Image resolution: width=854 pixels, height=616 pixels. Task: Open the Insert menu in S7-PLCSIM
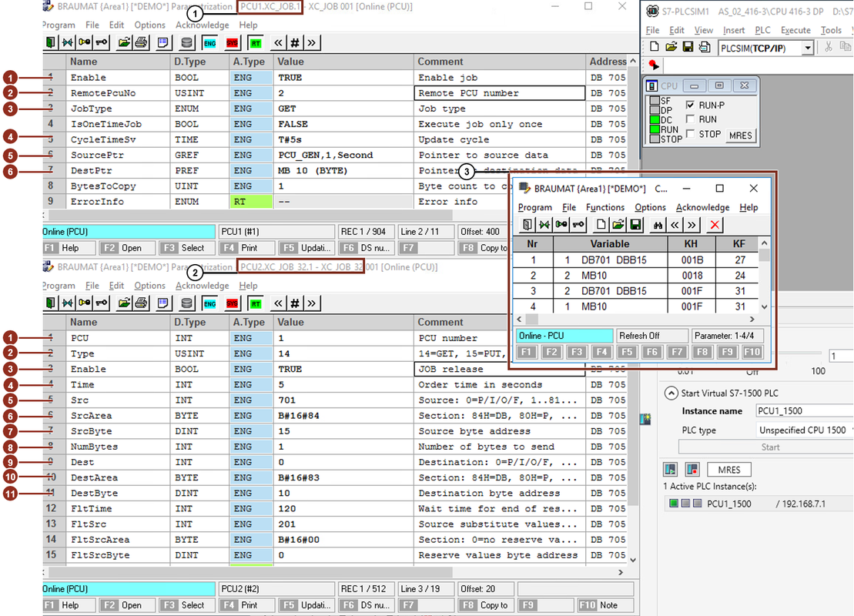click(x=734, y=30)
